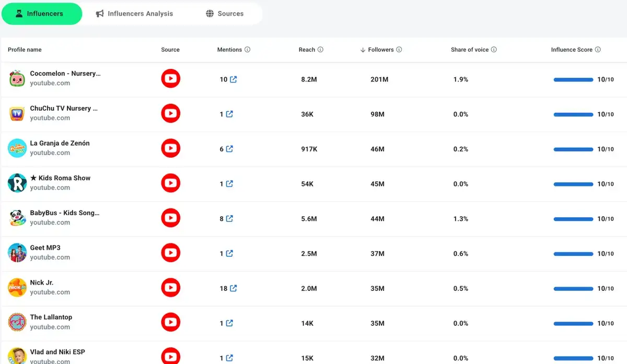This screenshot has height=364, width=627.
Task: Click the 1.9% share of voice value
Action: point(461,79)
